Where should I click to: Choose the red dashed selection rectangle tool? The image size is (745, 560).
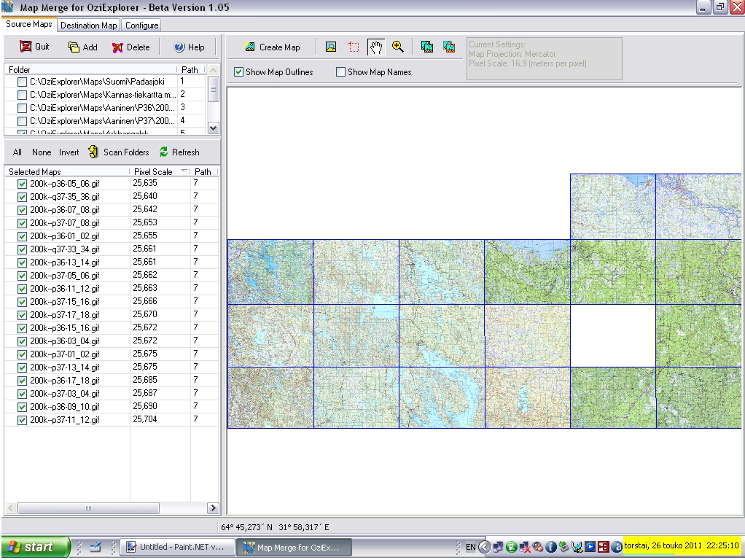354,47
